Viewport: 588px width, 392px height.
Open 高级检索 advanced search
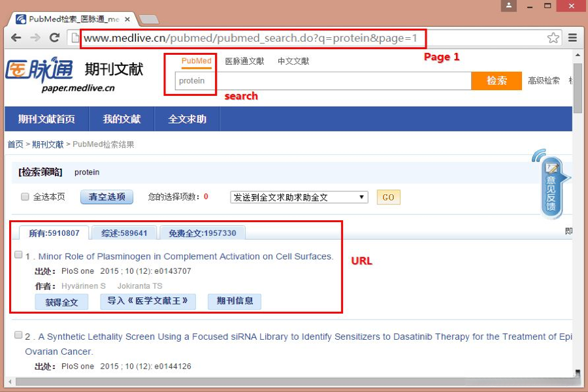[x=544, y=80]
